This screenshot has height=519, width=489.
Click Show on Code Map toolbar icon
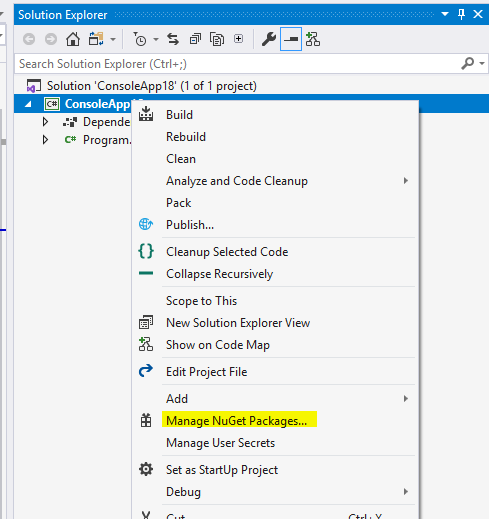[313, 39]
